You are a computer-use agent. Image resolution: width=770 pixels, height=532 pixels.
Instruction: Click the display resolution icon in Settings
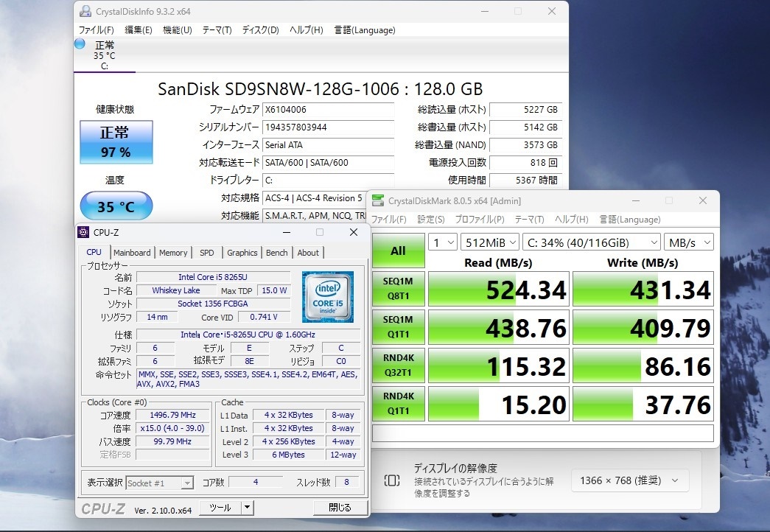click(x=392, y=480)
